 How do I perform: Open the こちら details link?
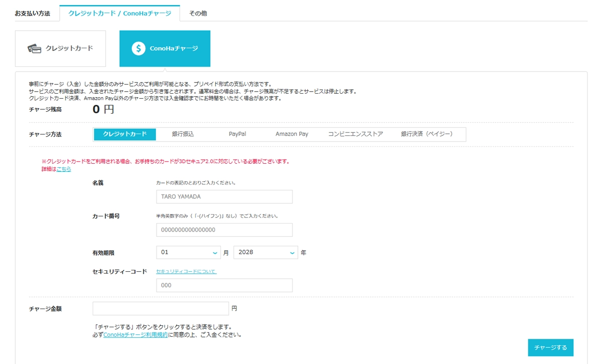tap(64, 170)
